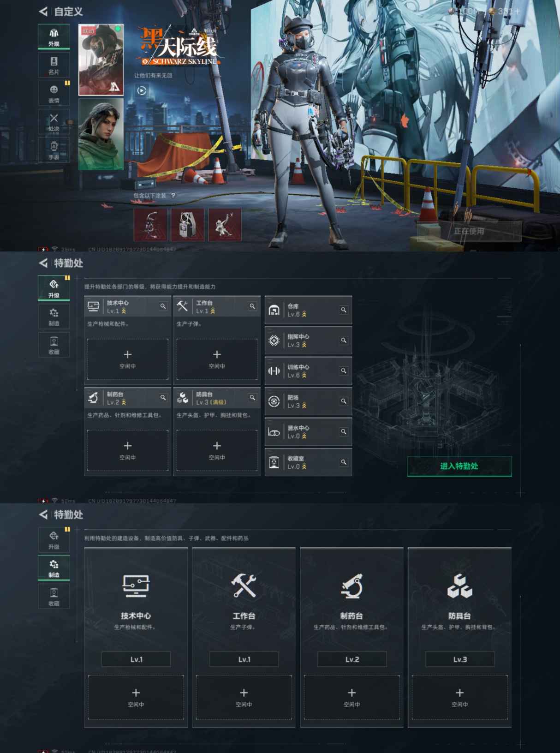Inspect 仓库 using its magnifier icon
This screenshot has height=753, width=560.
point(344,310)
